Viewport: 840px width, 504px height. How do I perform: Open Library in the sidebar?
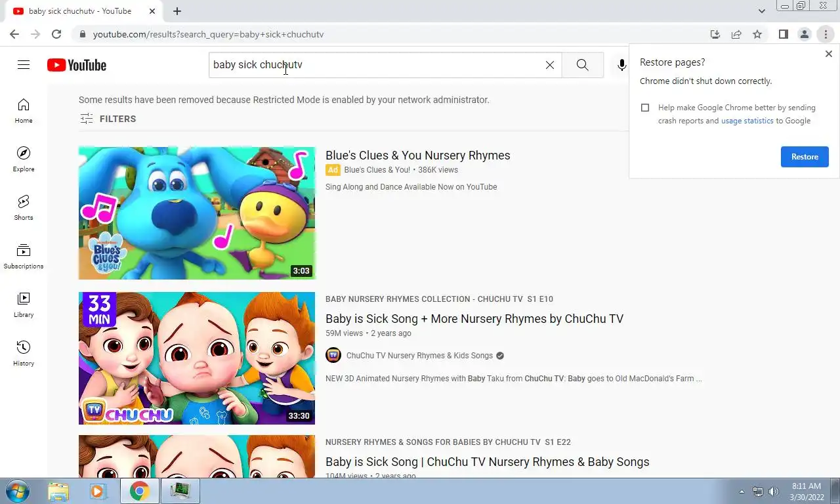(x=24, y=305)
